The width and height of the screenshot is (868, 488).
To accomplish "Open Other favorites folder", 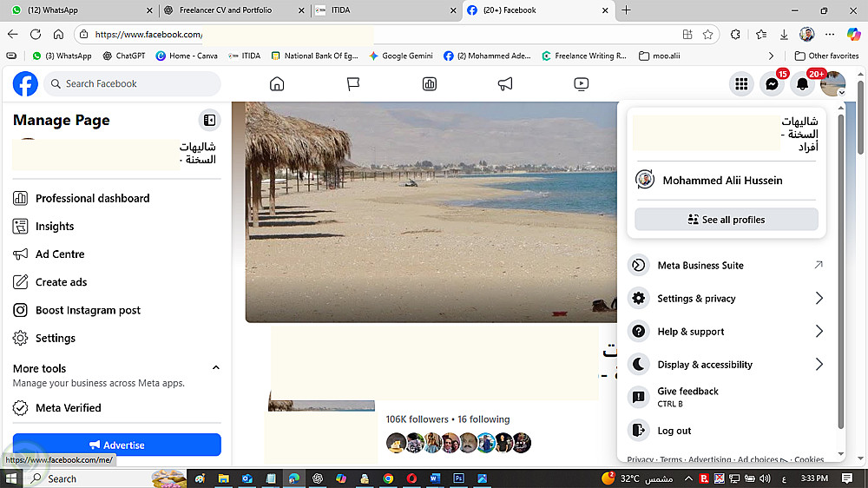I will (826, 56).
